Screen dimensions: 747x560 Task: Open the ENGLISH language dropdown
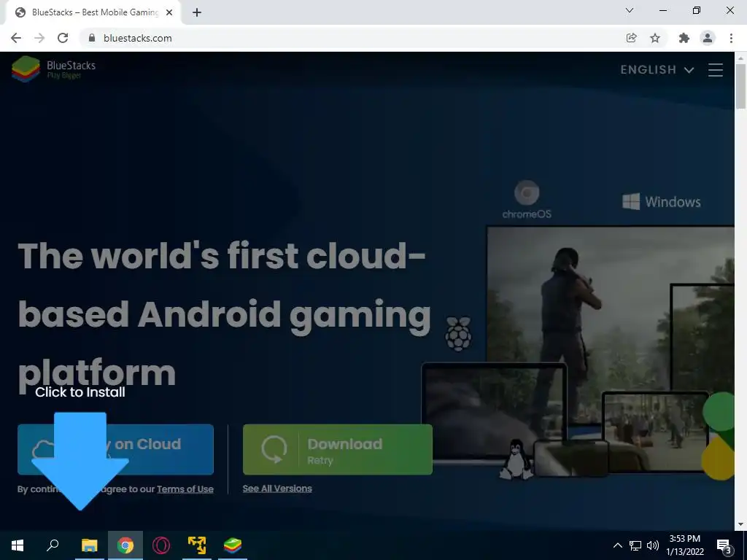point(657,70)
